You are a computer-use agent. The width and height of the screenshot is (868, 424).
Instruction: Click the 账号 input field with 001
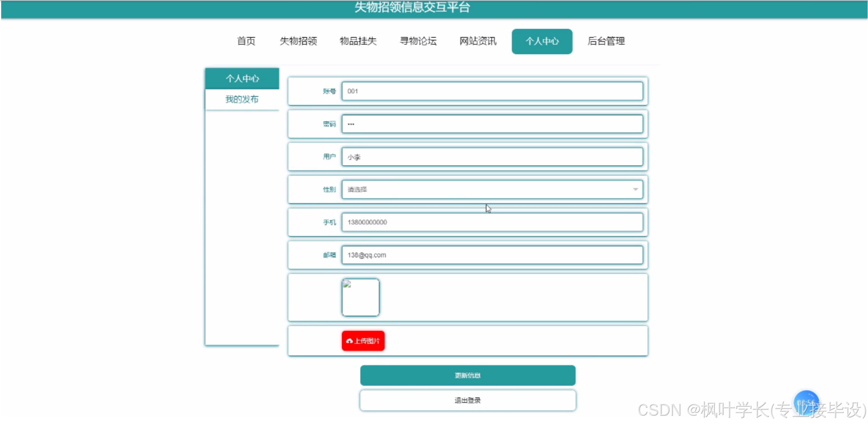point(492,91)
